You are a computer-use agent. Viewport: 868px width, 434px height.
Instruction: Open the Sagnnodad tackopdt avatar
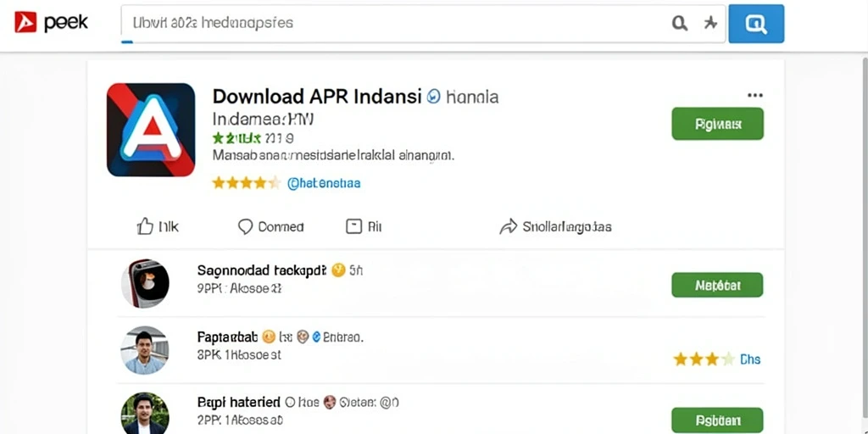tap(145, 283)
